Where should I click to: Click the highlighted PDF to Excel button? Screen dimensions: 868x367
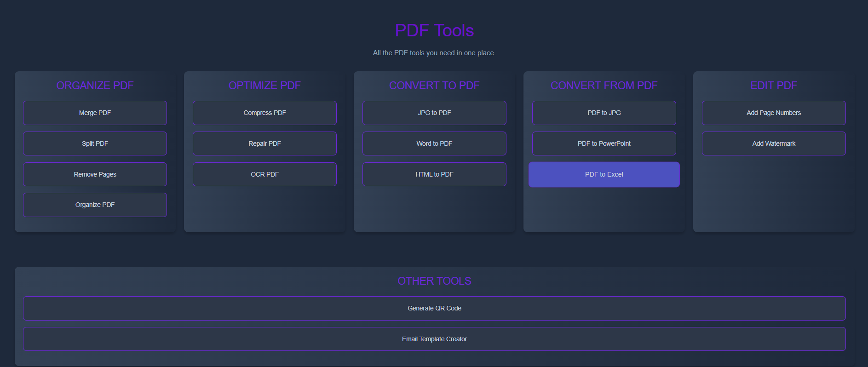pyautogui.click(x=604, y=174)
